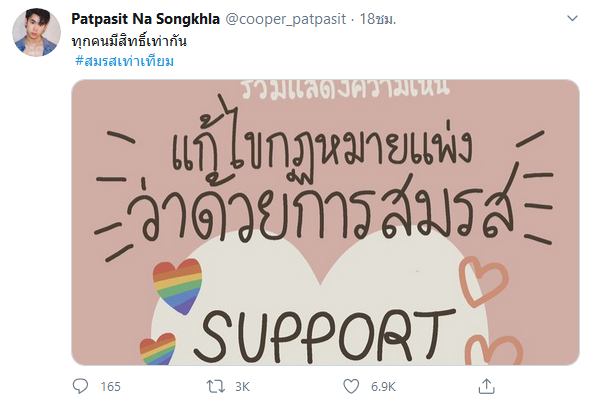Viewport: 593px width, 403px height.
Task: Open the tweet via the 18ชม. timestamp
Action: coord(377,19)
